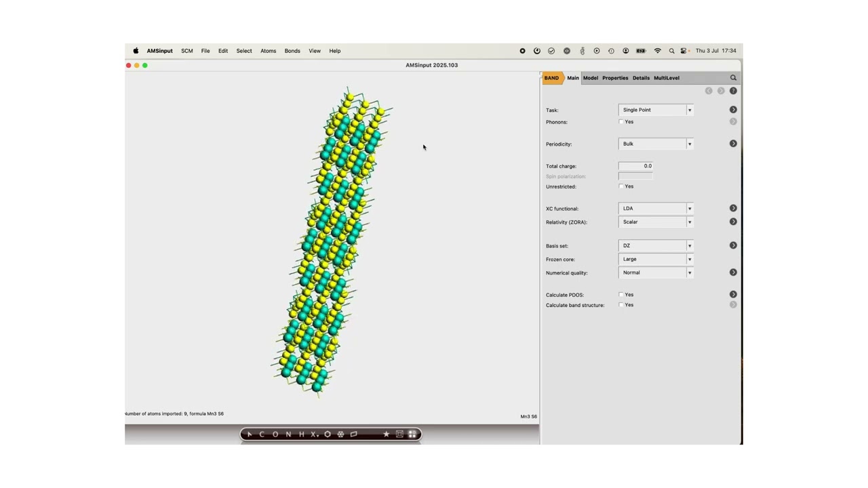Open help question mark icon

pyautogui.click(x=733, y=91)
